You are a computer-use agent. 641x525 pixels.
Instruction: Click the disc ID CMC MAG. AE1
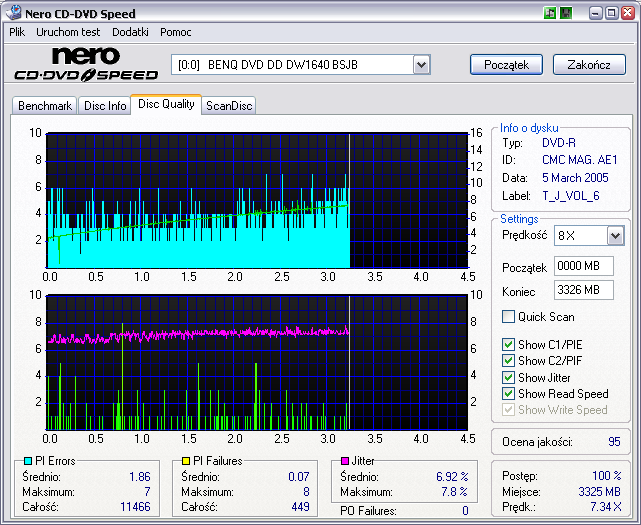pos(580,160)
